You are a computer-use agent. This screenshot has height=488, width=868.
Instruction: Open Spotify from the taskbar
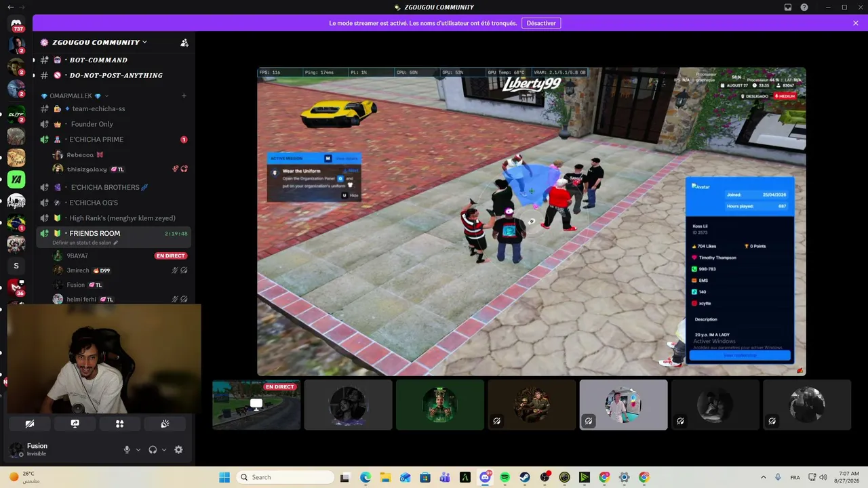(x=505, y=477)
